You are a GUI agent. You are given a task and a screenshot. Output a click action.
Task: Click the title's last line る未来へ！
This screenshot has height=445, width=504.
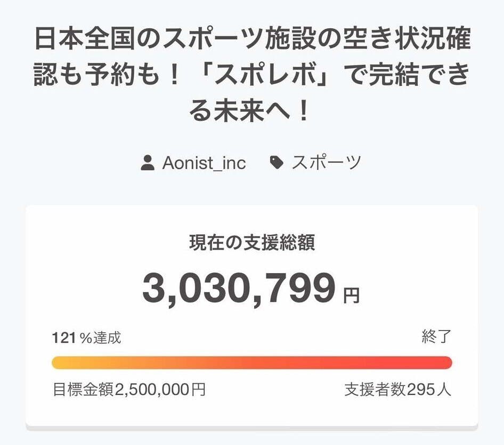click(x=251, y=113)
